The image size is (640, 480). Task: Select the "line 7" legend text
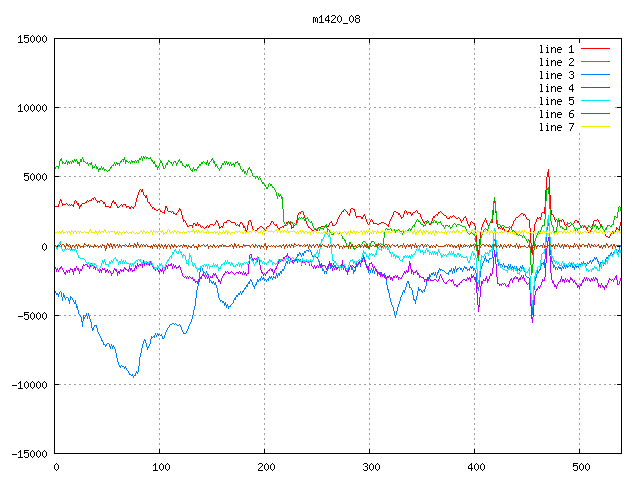click(x=557, y=127)
